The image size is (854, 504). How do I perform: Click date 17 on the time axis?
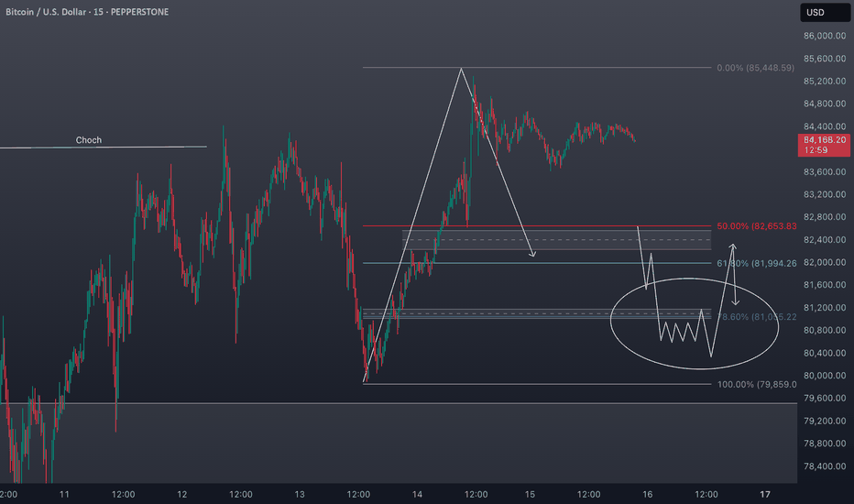[765, 494]
